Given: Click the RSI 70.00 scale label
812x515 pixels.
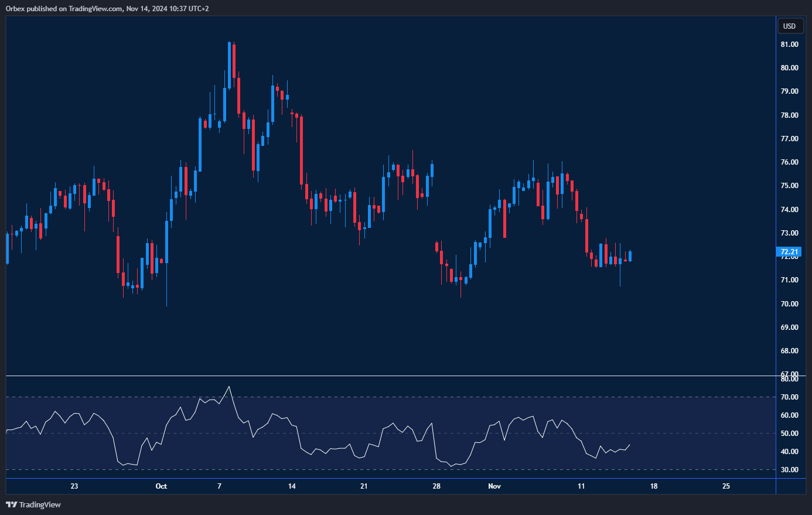Looking at the screenshot, I should [x=789, y=397].
